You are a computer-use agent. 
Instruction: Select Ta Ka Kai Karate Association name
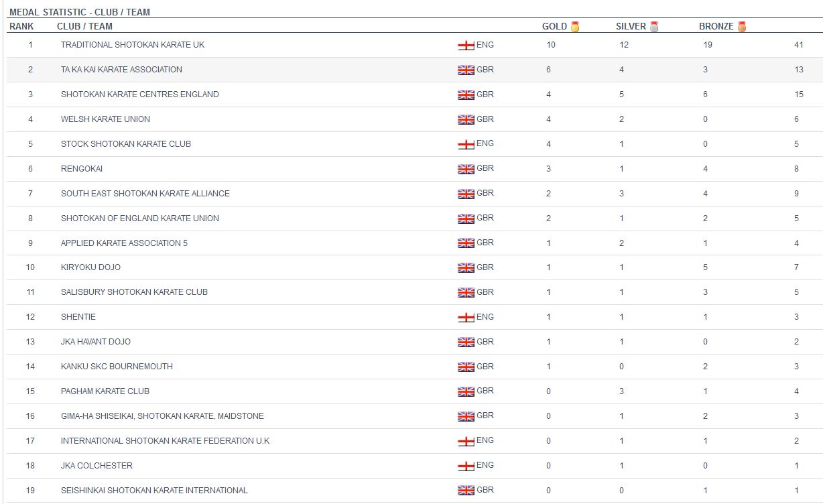[121, 70]
